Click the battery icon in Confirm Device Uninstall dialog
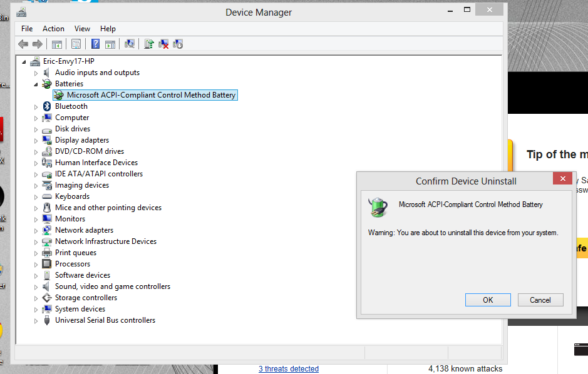Screen dimensions: 588x374 point(378,208)
